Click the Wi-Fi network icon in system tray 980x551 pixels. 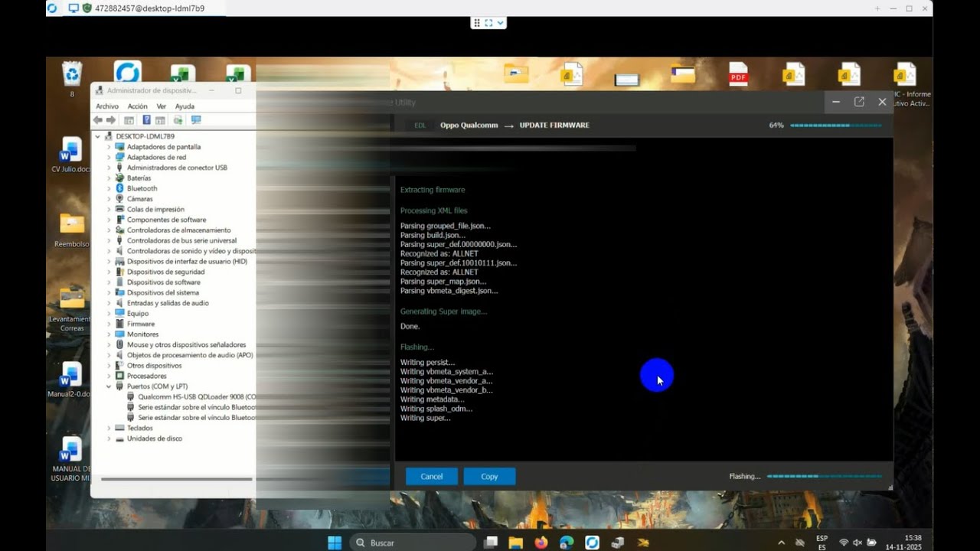[844, 543]
